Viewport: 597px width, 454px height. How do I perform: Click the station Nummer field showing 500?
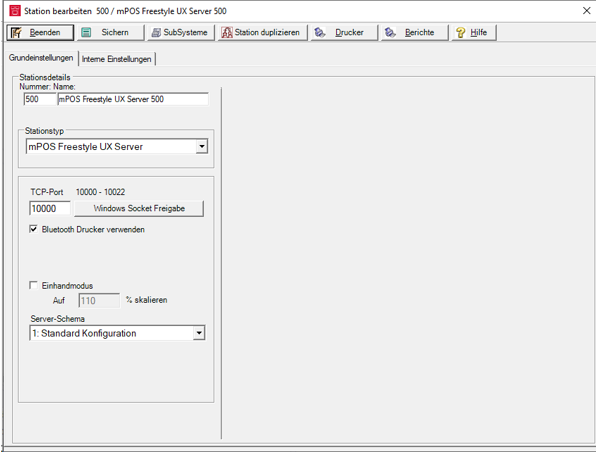(40, 99)
